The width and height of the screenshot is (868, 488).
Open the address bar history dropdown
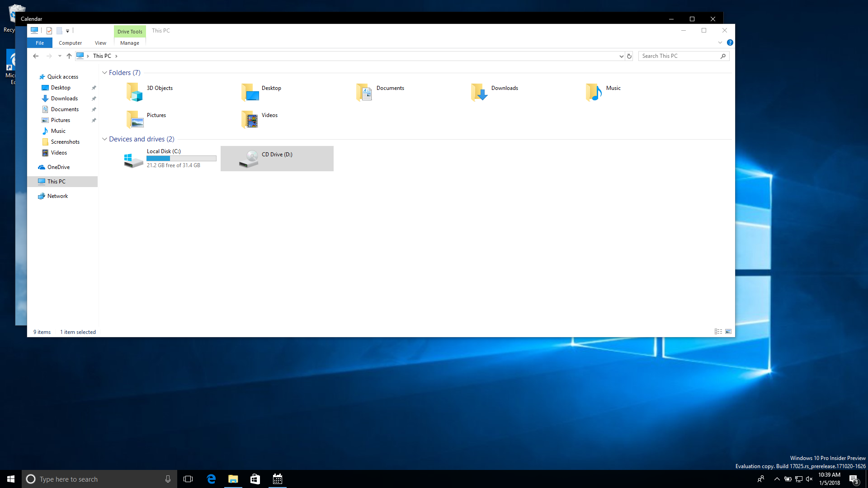pos(621,56)
